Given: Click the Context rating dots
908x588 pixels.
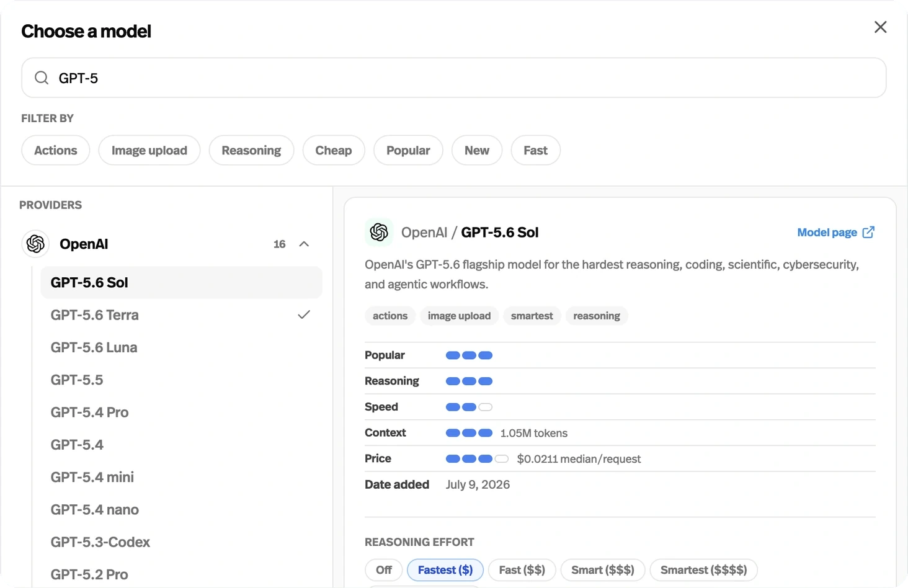Looking at the screenshot, I should click(x=470, y=433).
